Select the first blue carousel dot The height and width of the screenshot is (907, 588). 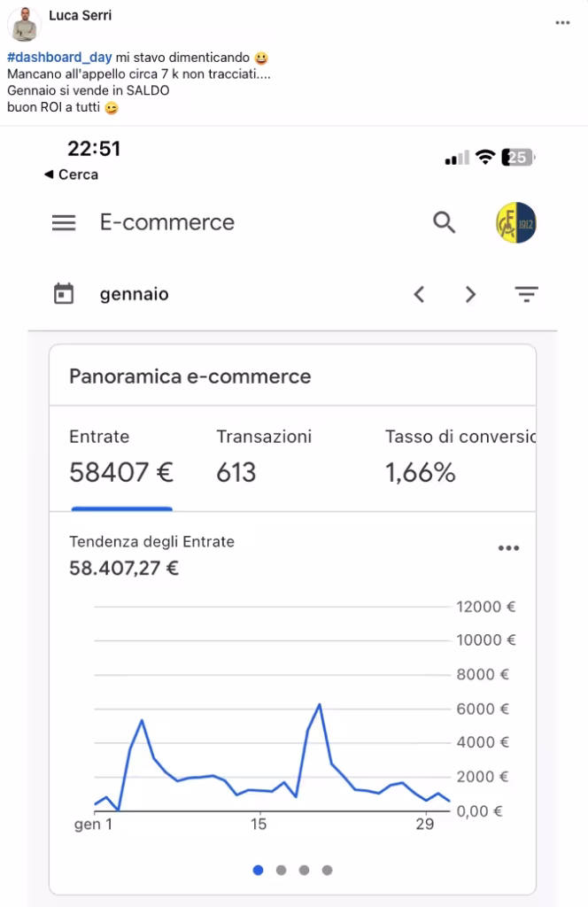point(259,870)
